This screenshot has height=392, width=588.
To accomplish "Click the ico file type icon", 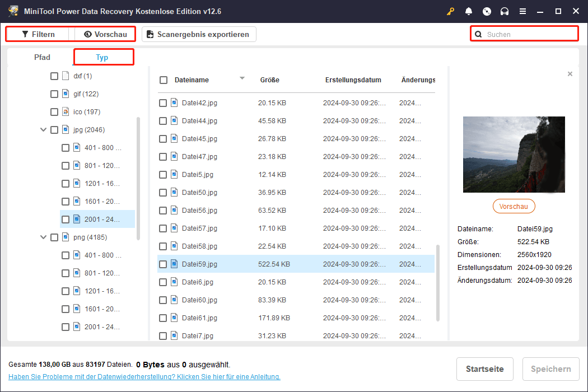I will pos(66,111).
